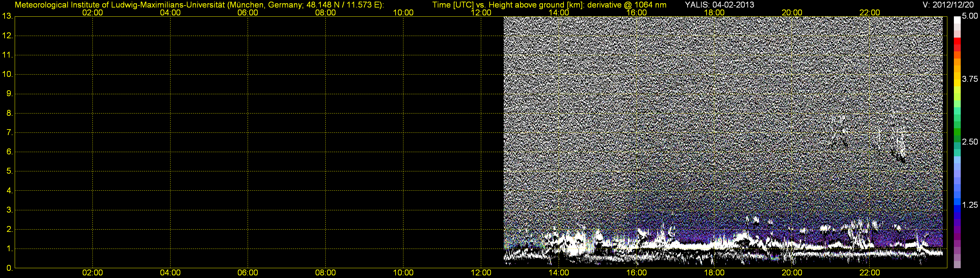Click 10:00 on the top time axis
The width and height of the screenshot is (980, 278).
[403, 12]
